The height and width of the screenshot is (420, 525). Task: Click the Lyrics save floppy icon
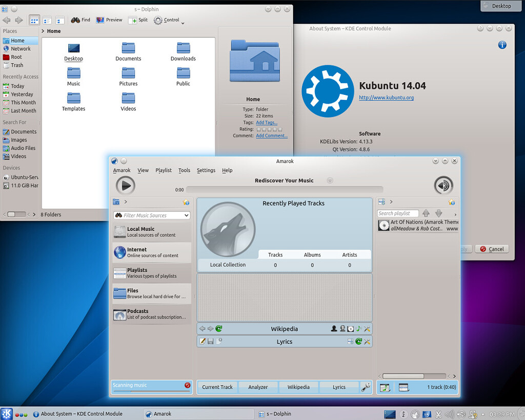[x=211, y=342]
